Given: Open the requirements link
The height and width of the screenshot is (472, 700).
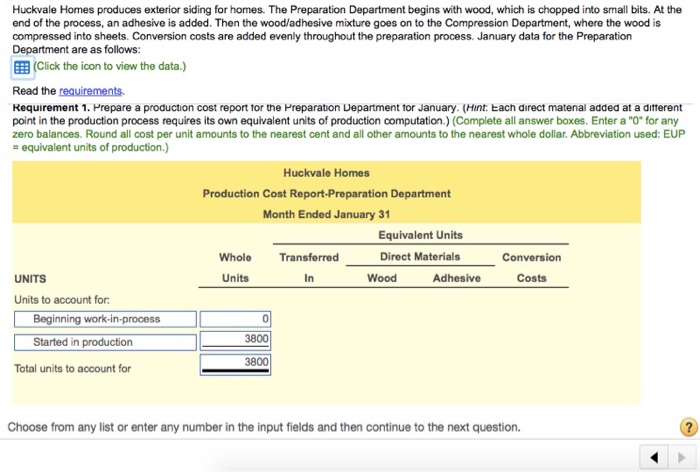Looking at the screenshot, I should click(90, 91).
